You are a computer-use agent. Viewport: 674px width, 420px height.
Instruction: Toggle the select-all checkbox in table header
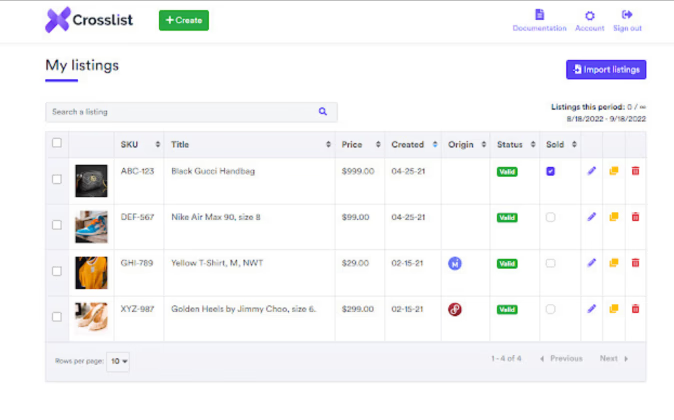pos(57,143)
